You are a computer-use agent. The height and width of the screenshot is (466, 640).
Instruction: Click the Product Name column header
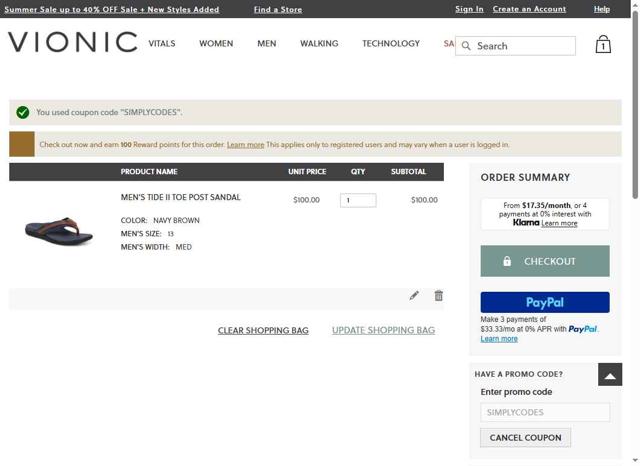(149, 172)
